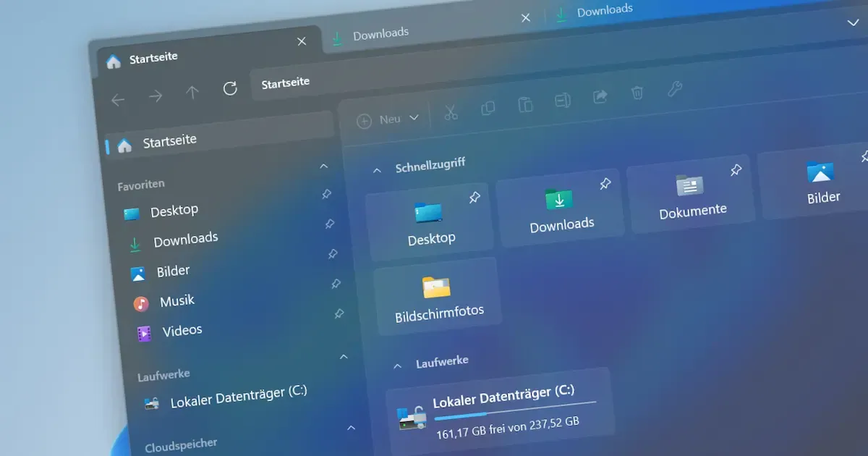Unpin Desktop in the sidebar
868x456 pixels.
[326, 194]
